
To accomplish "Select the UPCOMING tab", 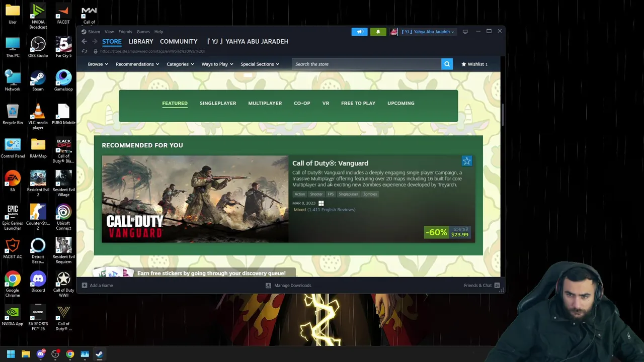I will 401,103.
